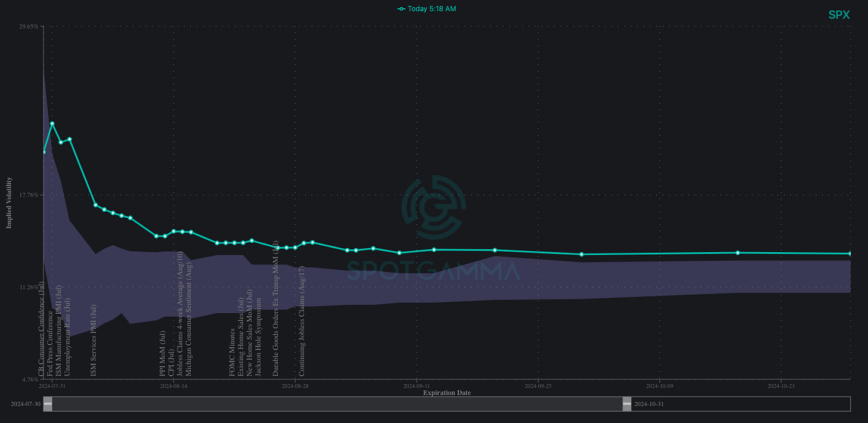Click the teal legend marker icon
Screen dimensions: 868x423
[401, 9]
